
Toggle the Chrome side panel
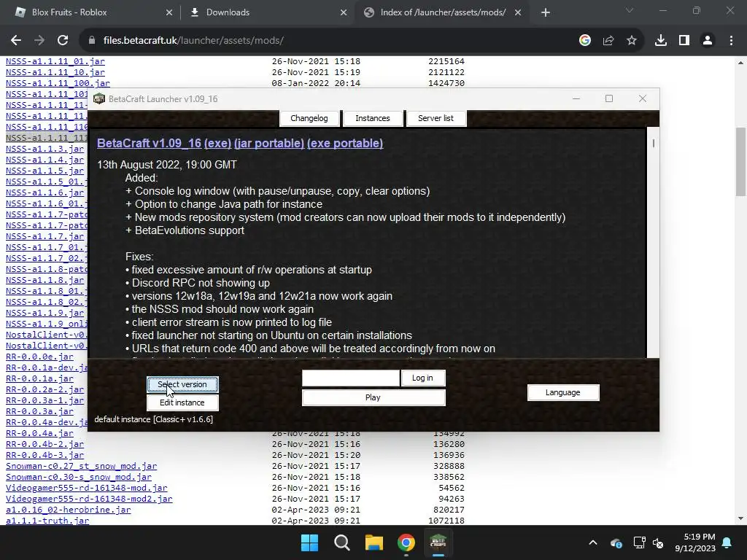click(x=684, y=41)
